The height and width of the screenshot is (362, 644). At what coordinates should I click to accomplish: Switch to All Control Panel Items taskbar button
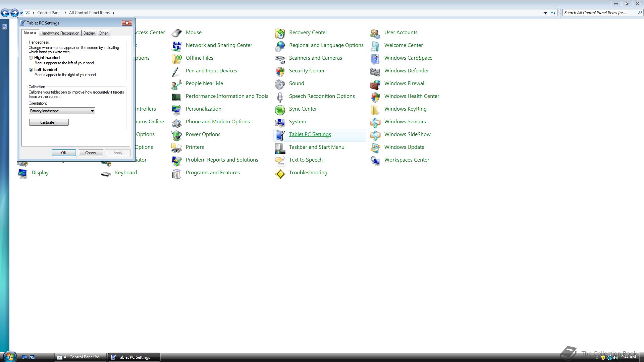(x=80, y=357)
